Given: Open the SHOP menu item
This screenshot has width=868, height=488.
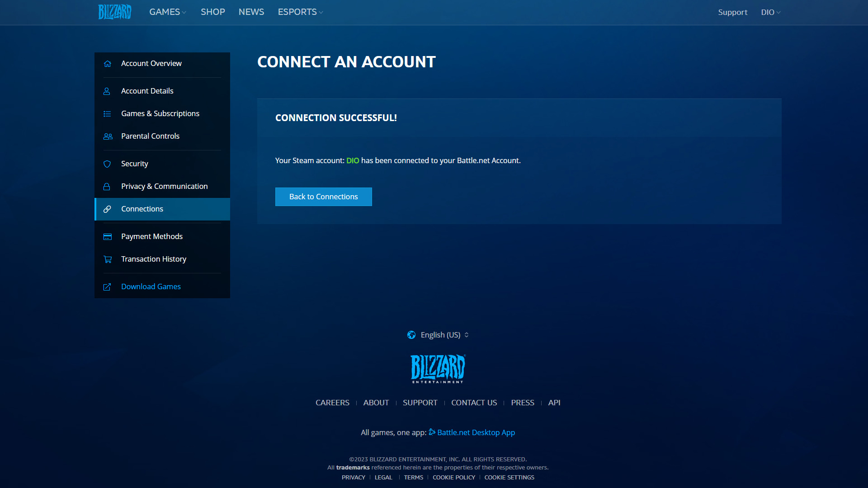Looking at the screenshot, I should (x=213, y=12).
